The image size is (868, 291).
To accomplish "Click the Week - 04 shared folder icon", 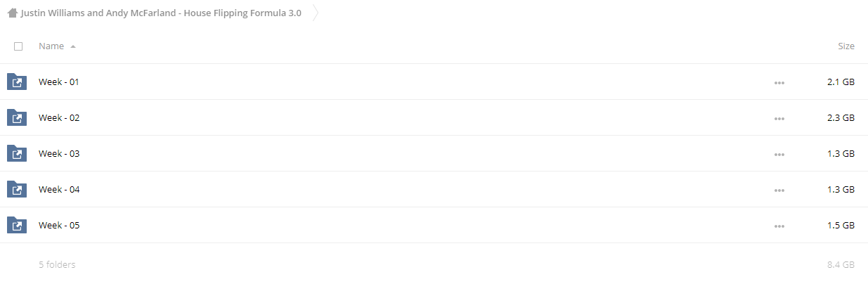I will coord(17,190).
